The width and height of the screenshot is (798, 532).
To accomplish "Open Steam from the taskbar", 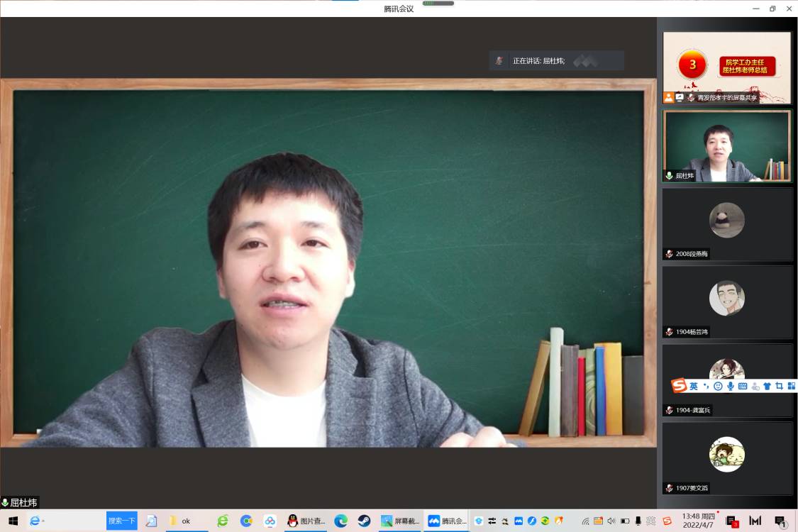I will (364, 521).
